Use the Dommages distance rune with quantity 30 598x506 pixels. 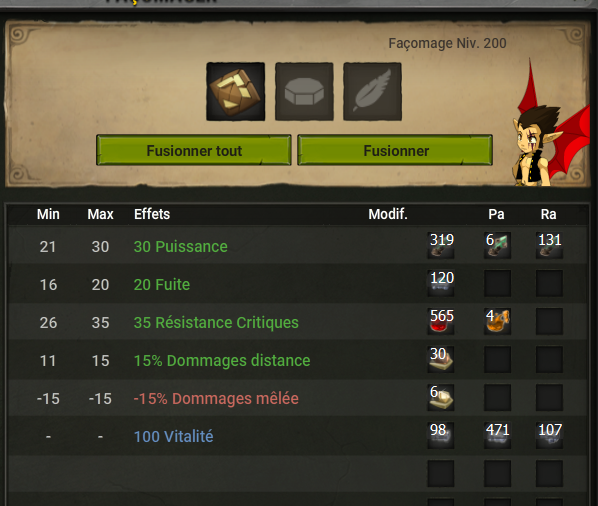tap(441, 359)
